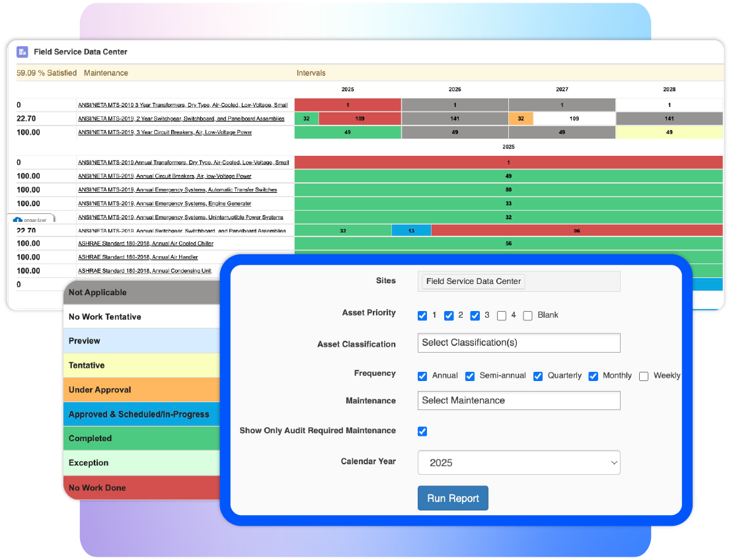Image resolution: width=731 pixels, height=560 pixels.
Task: Check the Blank asset priority box
Action: click(527, 316)
